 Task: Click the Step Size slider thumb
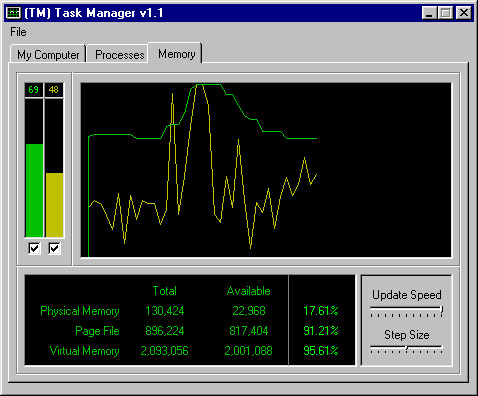(x=406, y=348)
